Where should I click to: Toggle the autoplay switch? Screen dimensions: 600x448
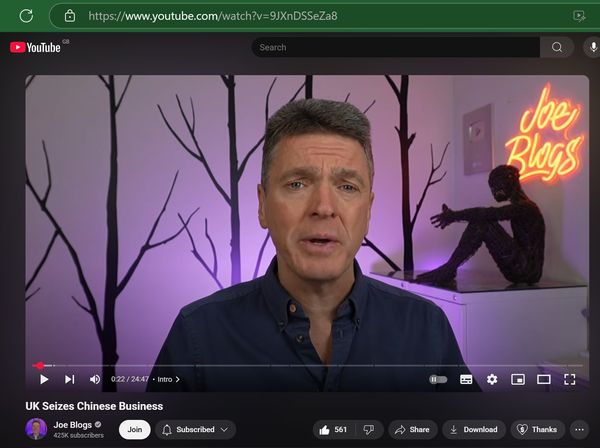click(438, 379)
